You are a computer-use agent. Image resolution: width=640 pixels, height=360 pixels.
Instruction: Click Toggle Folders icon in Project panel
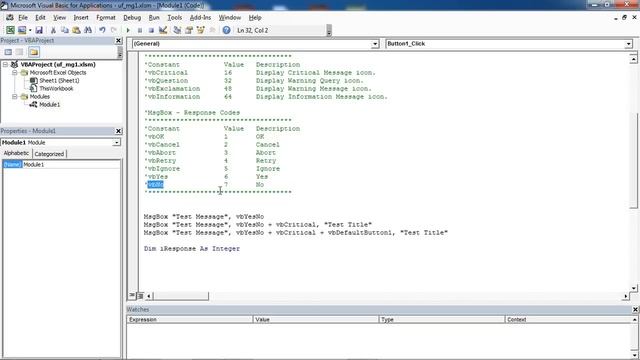tap(34, 52)
